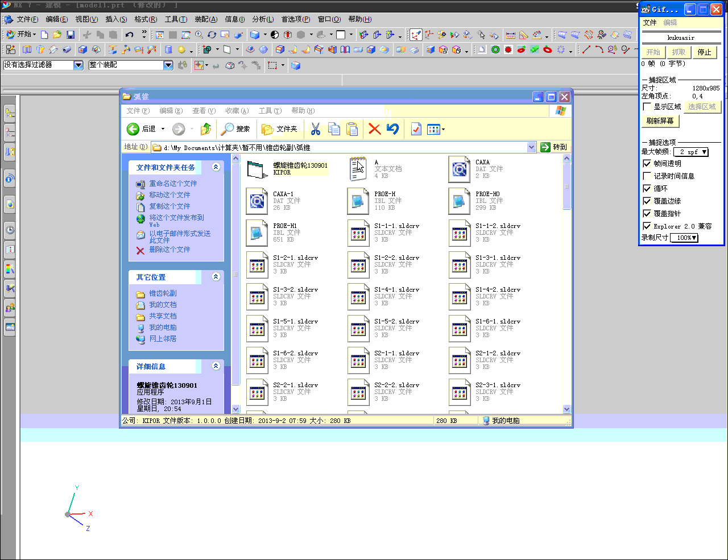Toggle the Explorer 2.0 兼容 checkbox

(647, 226)
